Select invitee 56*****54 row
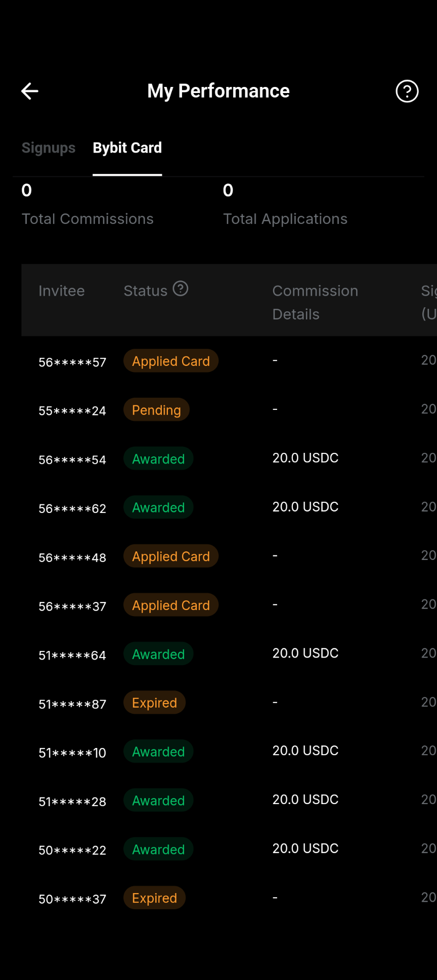The height and width of the screenshot is (980, 437). pyautogui.click(x=229, y=458)
